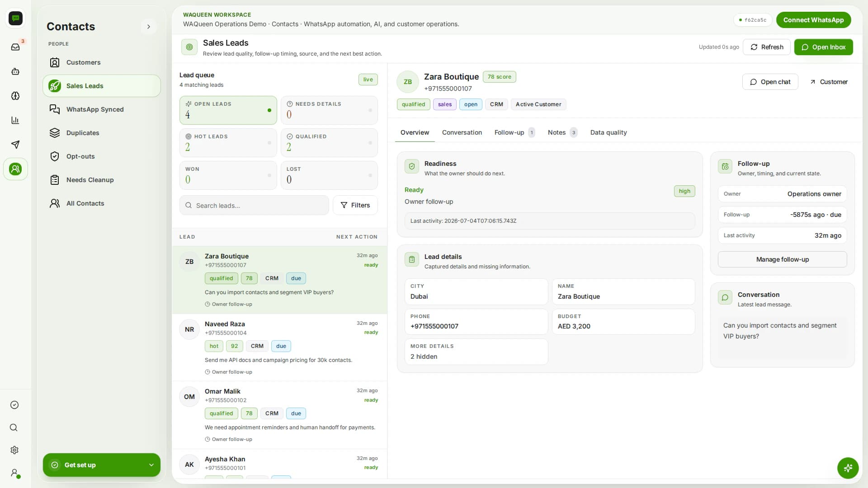Click the Last activity timestamp line

550,221
